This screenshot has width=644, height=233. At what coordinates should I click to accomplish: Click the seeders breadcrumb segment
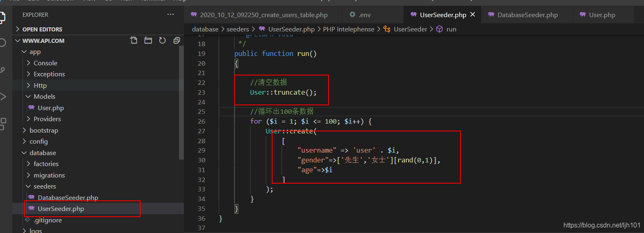pyautogui.click(x=238, y=29)
